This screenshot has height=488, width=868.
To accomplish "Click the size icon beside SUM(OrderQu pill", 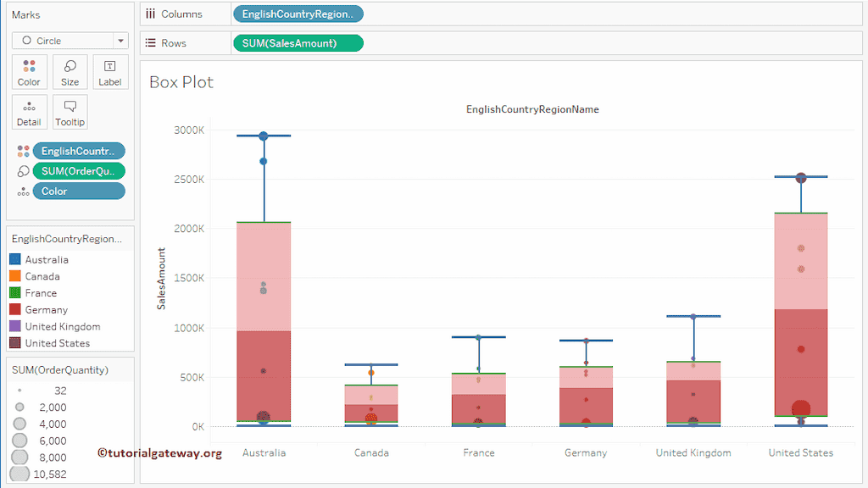I will pyautogui.click(x=23, y=171).
